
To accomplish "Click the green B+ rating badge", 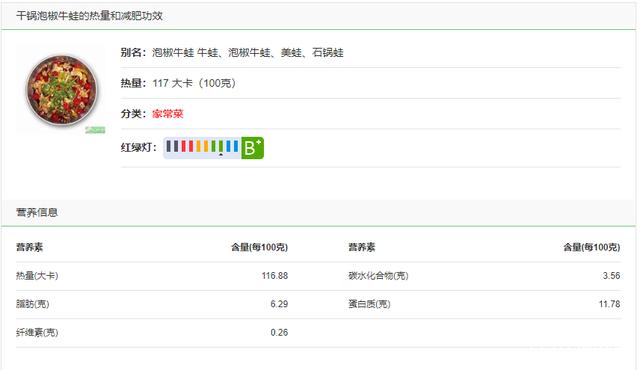I will point(253,148).
